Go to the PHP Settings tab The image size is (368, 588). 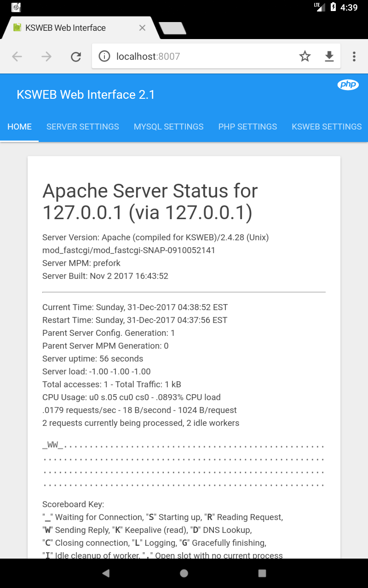247,127
